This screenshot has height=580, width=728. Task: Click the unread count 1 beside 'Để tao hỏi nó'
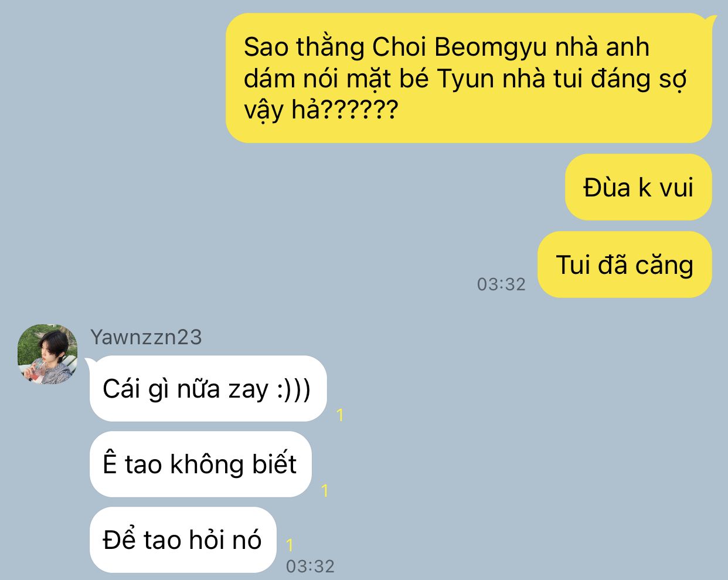click(x=290, y=545)
